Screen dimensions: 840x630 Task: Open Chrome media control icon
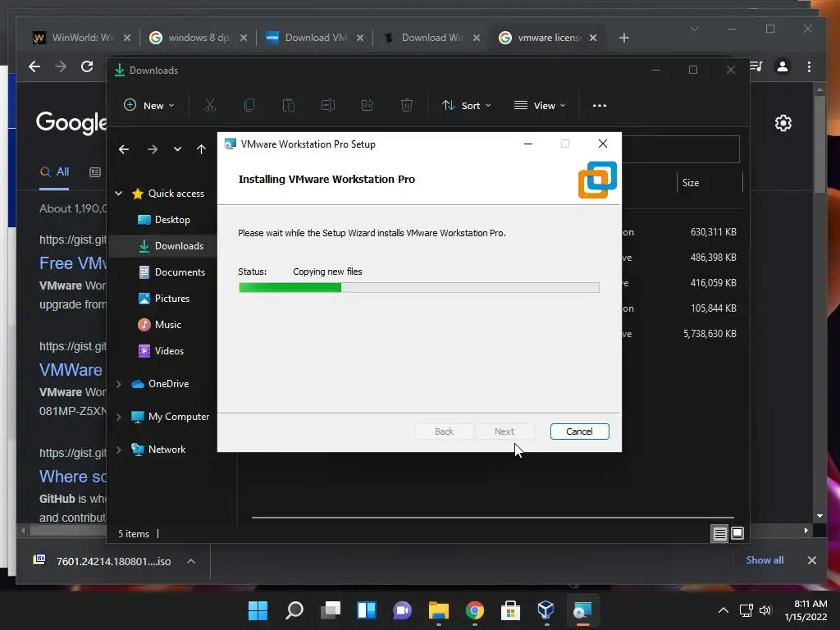(x=756, y=66)
